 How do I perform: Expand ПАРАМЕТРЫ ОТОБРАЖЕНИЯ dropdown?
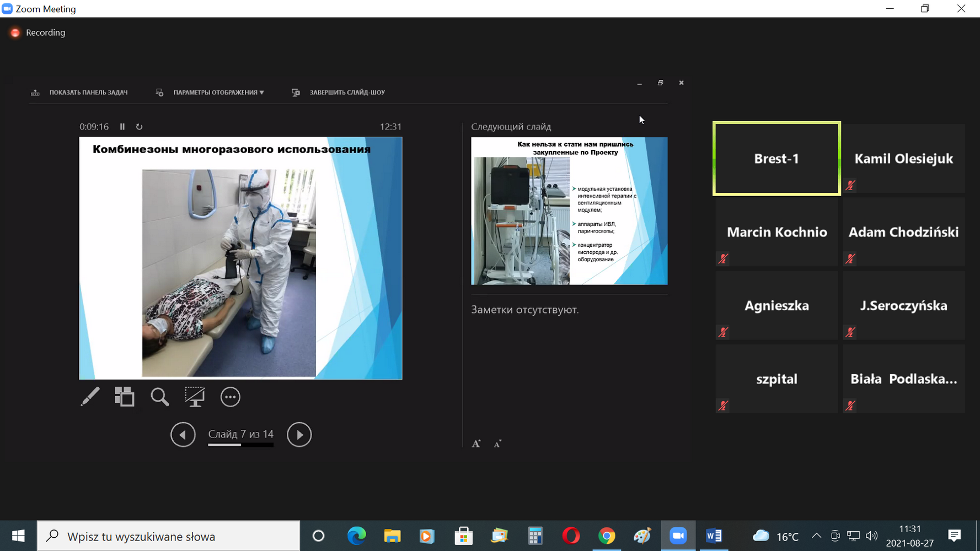click(x=218, y=93)
